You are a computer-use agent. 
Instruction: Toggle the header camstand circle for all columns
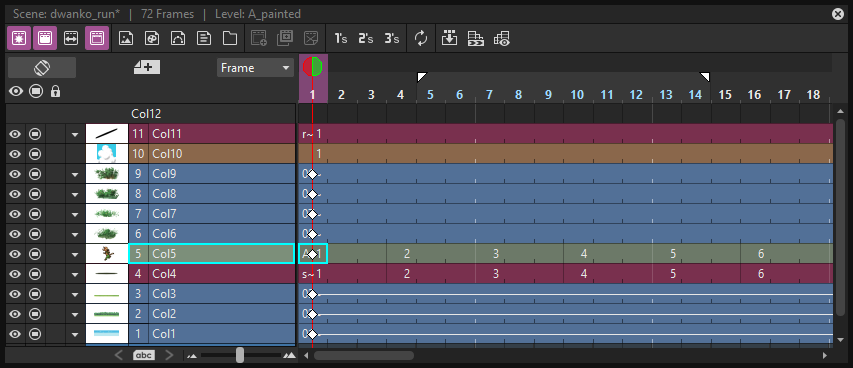click(x=36, y=91)
